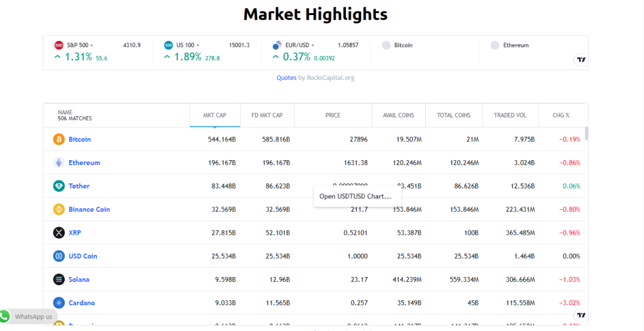
Task: Click the WhatsApp green icon
Action: 4,316
